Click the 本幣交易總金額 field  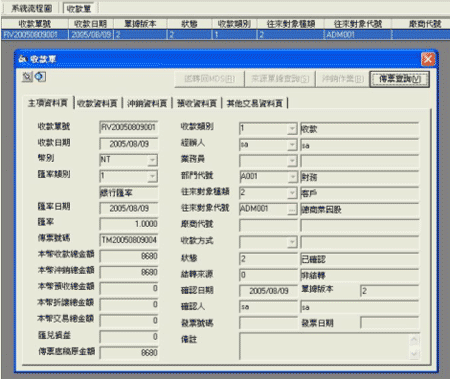pos(129,320)
